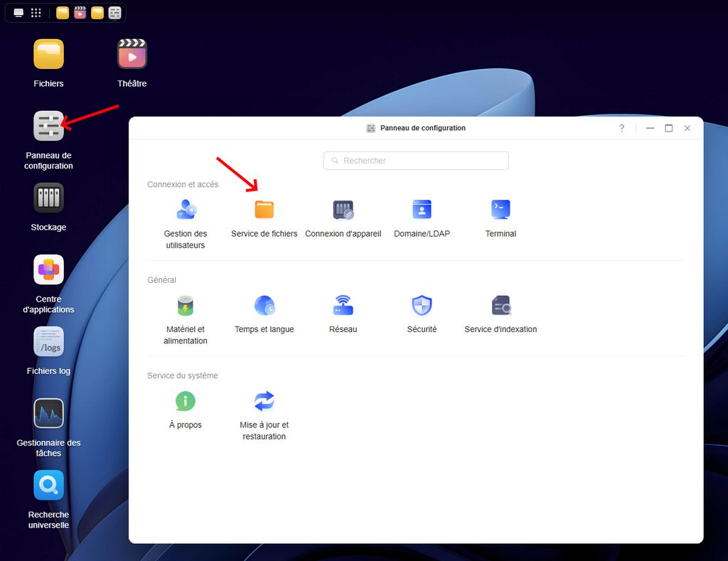Image resolution: width=728 pixels, height=561 pixels.
Task: Open Recherche universelle desktop app
Action: click(x=48, y=486)
